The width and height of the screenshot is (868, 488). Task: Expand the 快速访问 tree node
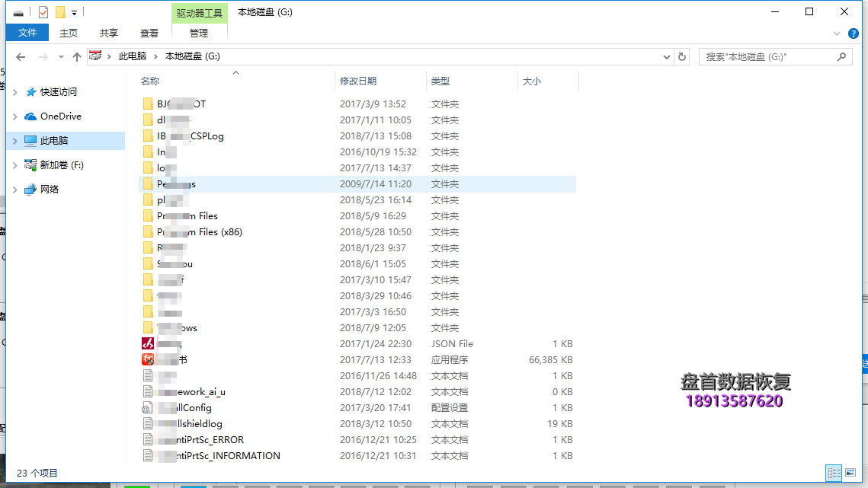14,92
